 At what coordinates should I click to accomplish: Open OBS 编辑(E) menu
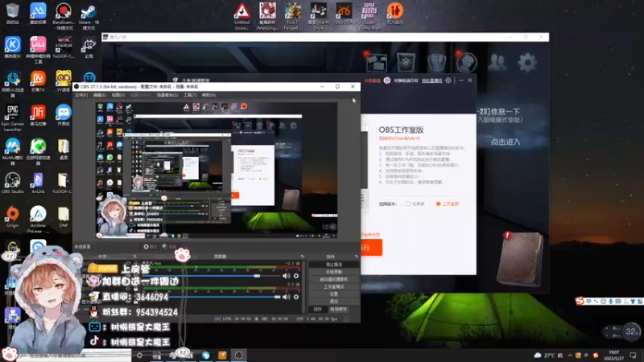coord(99,95)
